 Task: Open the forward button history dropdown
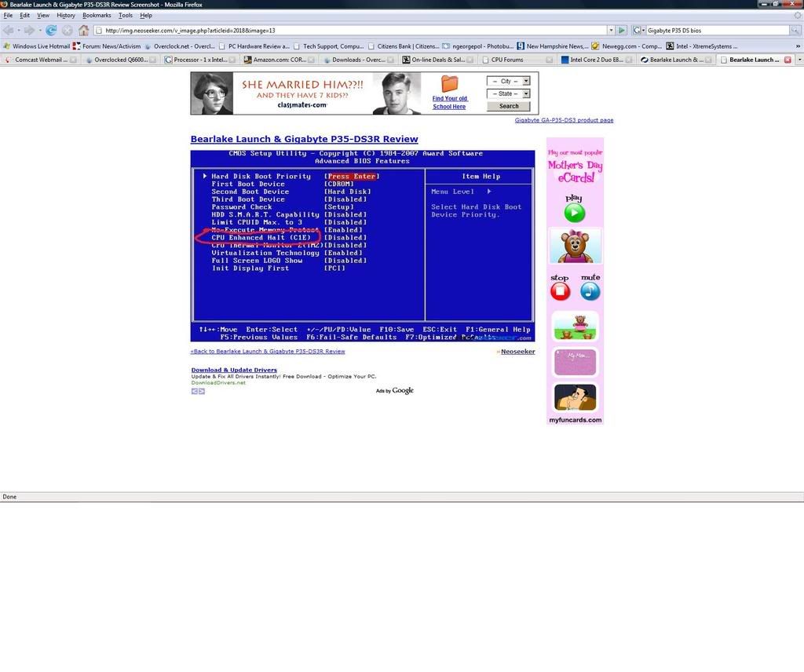[x=39, y=31]
